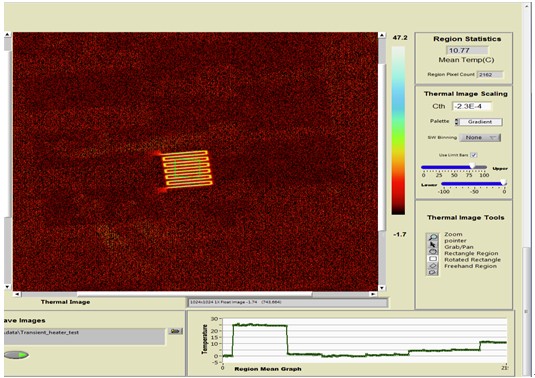
Task: Open the SW Binning dropdown showing None
Action: coord(480,137)
